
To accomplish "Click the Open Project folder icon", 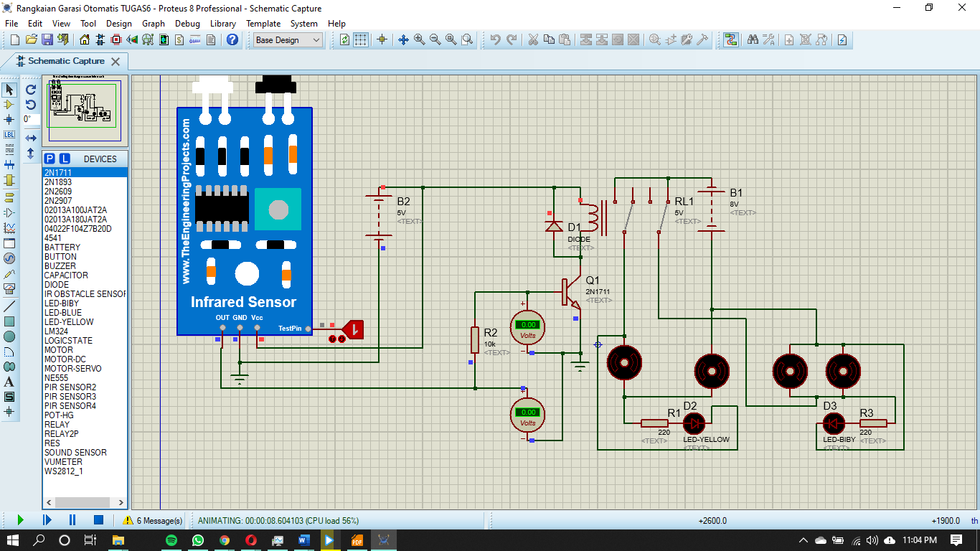I will tap(31, 40).
